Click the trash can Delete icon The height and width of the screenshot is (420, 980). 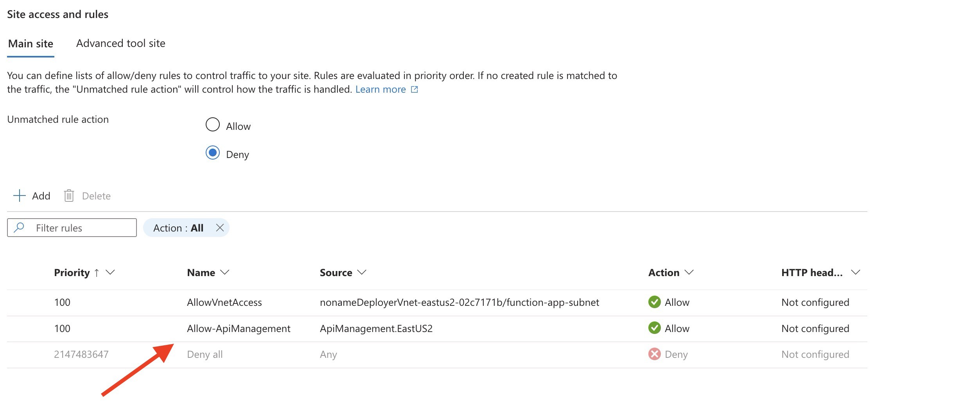pyautogui.click(x=69, y=196)
